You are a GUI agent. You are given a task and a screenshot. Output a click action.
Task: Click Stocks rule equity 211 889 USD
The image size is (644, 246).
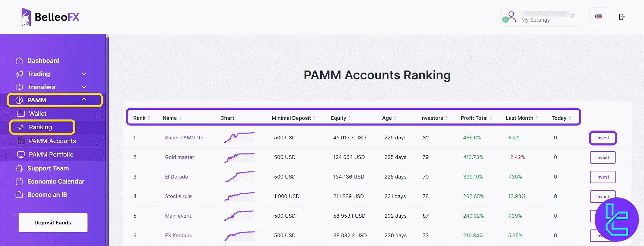pyautogui.click(x=348, y=196)
